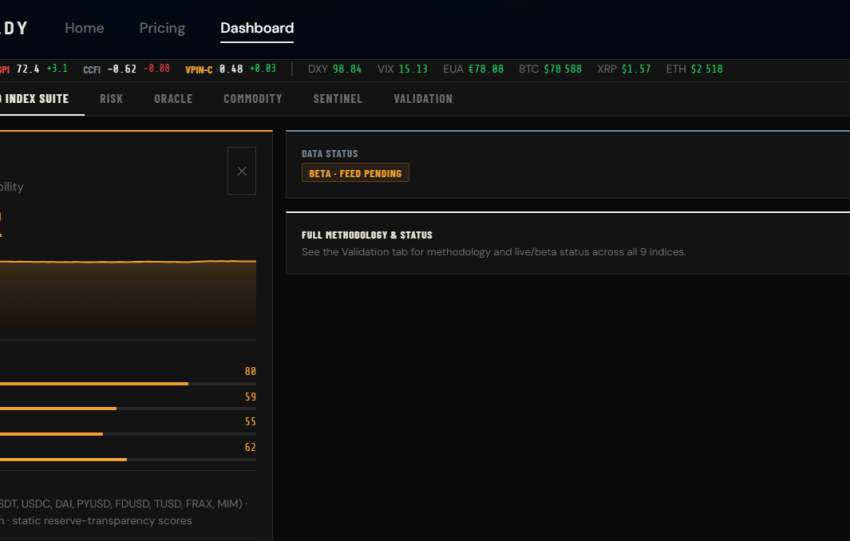Open the Risk tab
850x541 pixels.
click(x=111, y=99)
